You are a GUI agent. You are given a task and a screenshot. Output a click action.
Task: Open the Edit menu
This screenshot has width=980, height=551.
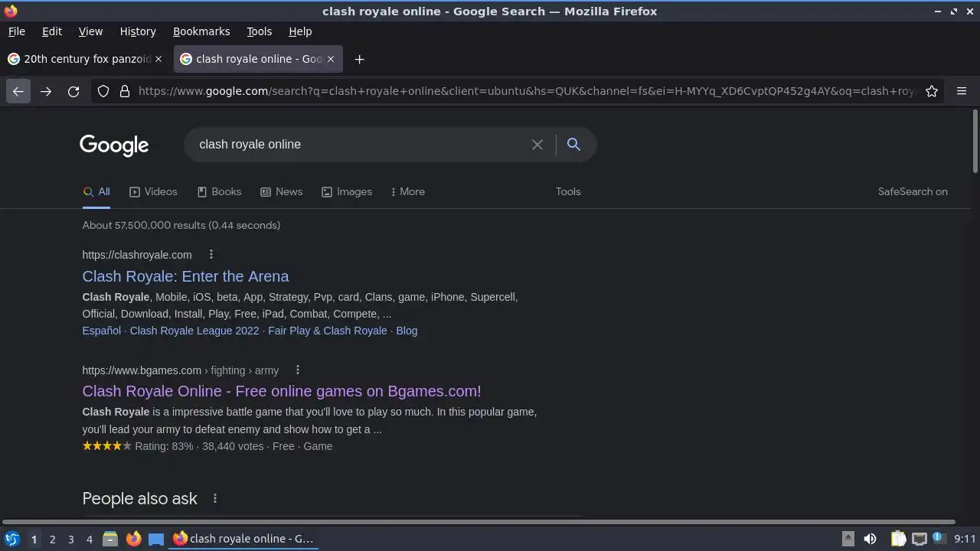coord(52,31)
